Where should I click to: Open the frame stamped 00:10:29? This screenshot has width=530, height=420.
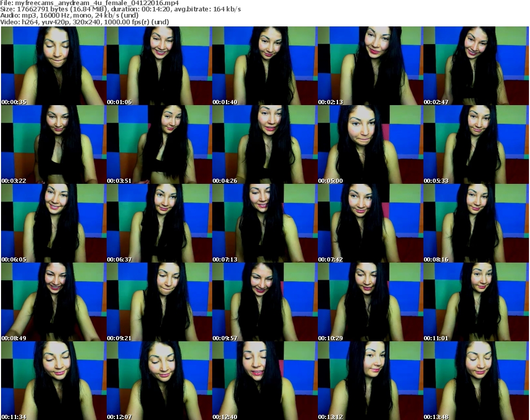click(371, 302)
